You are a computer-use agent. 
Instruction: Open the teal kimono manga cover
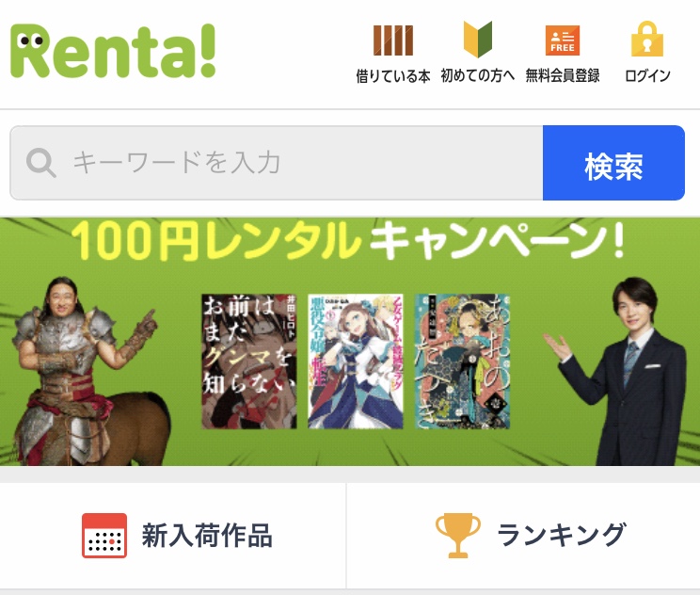click(x=463, y=362)
